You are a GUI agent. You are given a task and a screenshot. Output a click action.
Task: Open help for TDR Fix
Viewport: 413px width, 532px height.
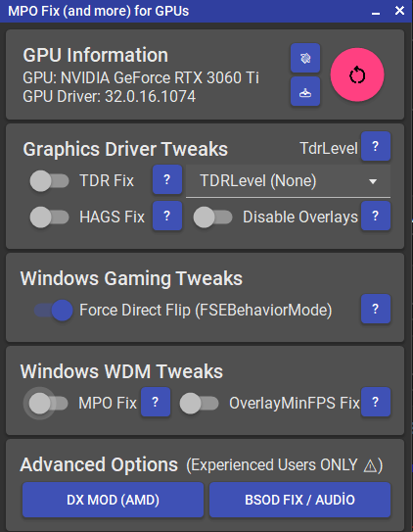167,179
